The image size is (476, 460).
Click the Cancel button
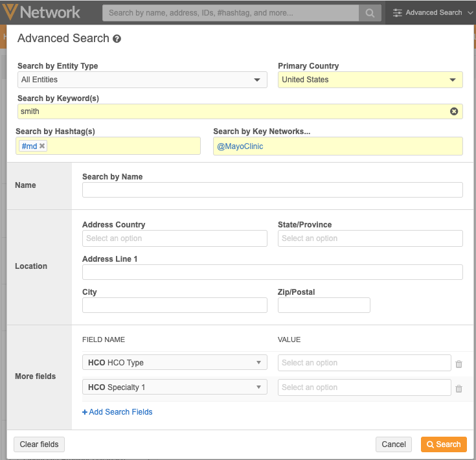[x=394, y=444]
